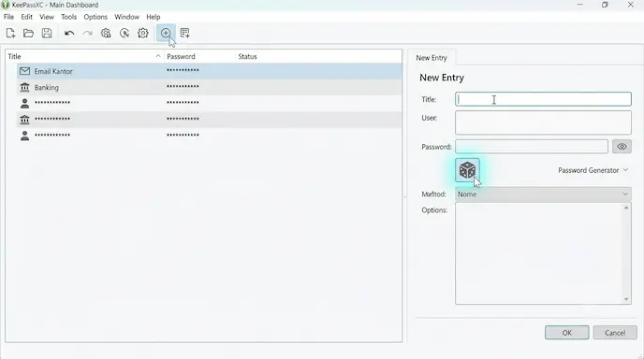
Task: Click the circular cursor toolbar icon
Action: coord(124,34)
